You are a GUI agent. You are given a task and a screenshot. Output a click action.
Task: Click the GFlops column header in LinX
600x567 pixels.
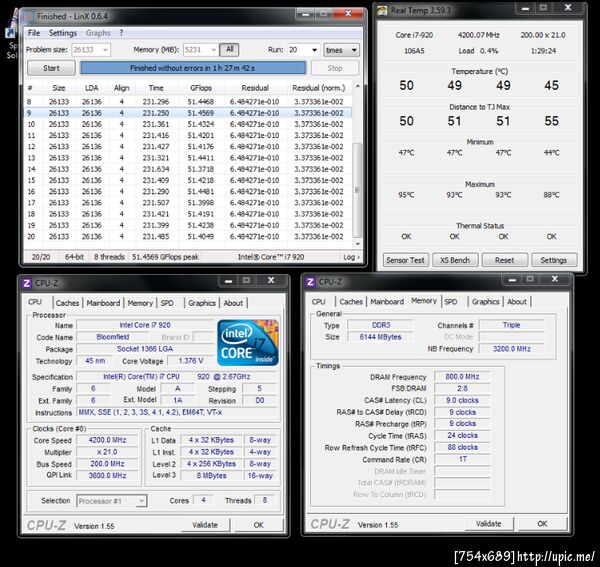click(201, 88)
